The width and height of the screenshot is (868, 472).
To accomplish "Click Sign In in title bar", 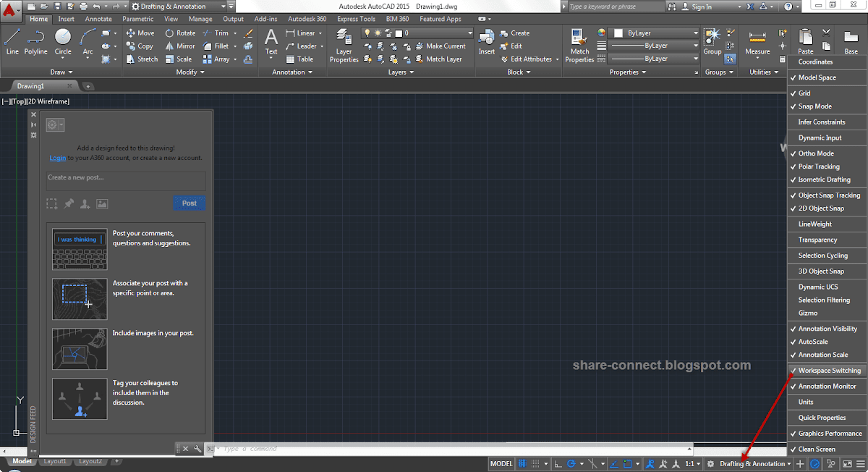I will (702, 7).
